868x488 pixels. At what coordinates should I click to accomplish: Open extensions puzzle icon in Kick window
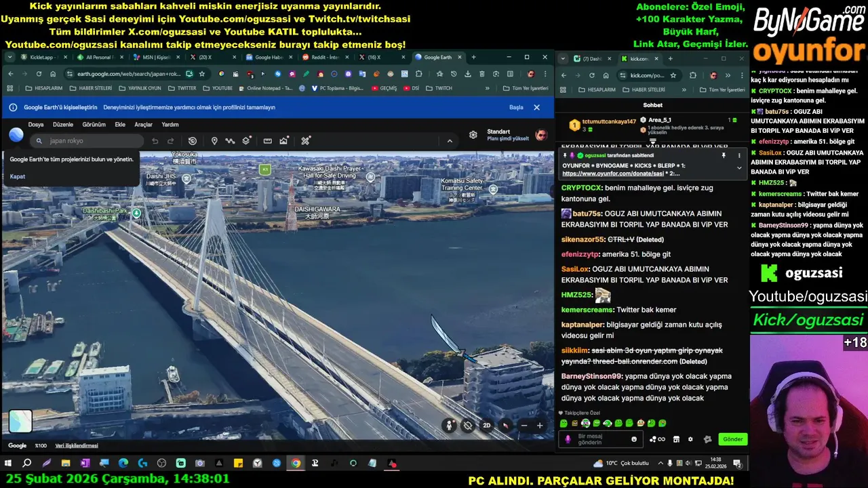tap(692, 75)
